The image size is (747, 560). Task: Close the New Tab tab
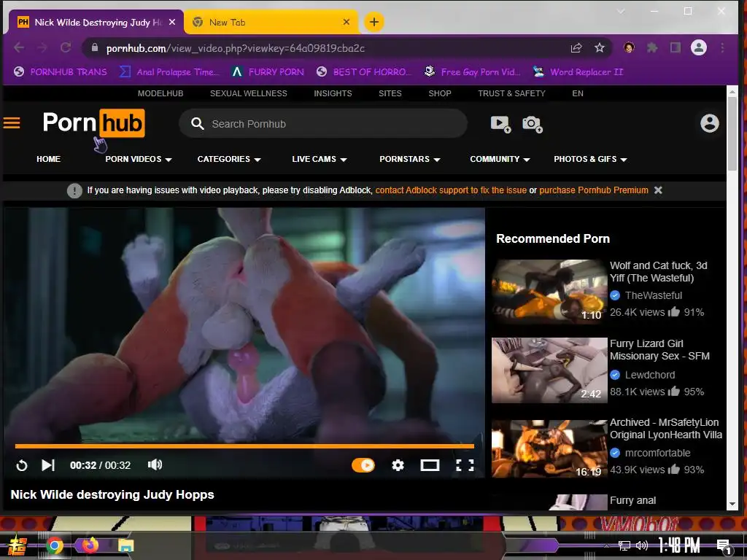(347, 22)
